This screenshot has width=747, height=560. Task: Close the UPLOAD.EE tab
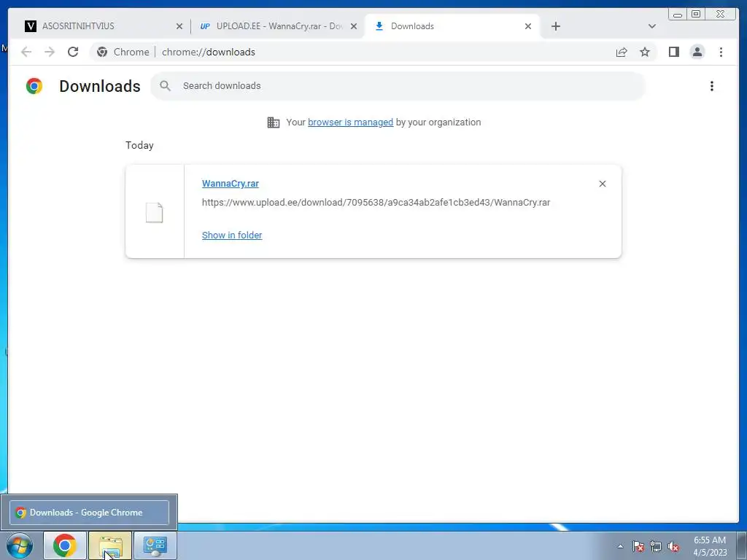pyautogui.click(x=354, y=26)
